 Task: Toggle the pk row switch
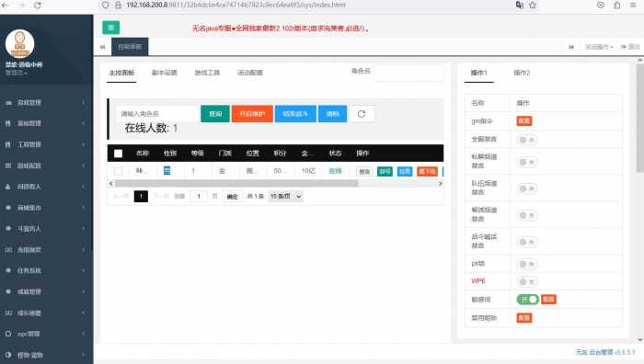click(527, 265)
